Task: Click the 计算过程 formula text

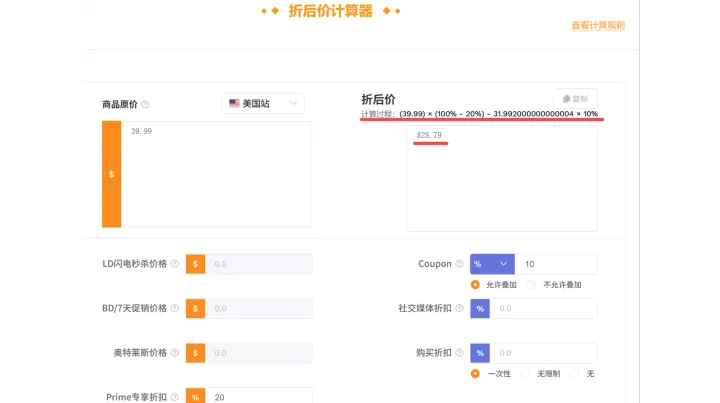Action: tap(479, 114)
